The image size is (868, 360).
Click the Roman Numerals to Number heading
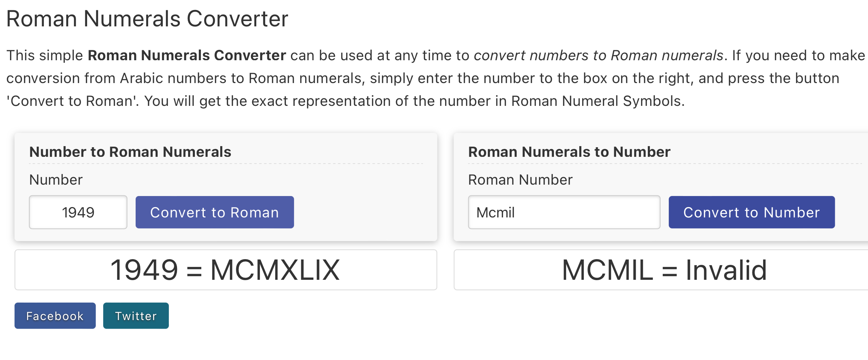click(569, 152)
